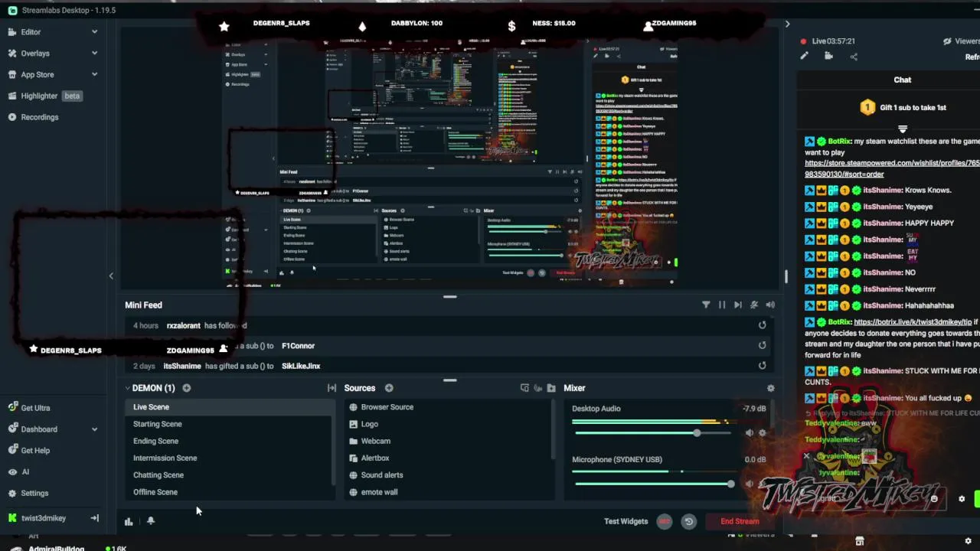
Task: Click the share stream icon
Action: (854, 56)
